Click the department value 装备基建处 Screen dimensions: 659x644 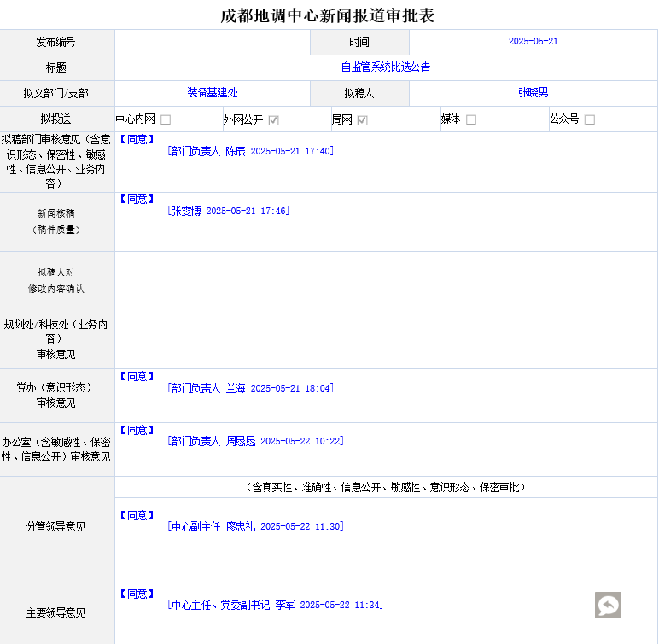(213, 93)
